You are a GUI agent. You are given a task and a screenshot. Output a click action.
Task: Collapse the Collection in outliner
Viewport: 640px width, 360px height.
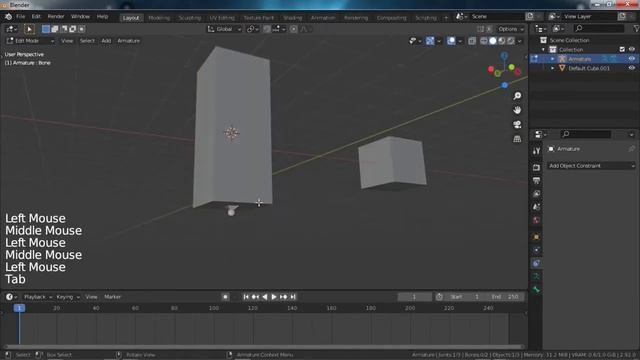click(x=543, y=49)
